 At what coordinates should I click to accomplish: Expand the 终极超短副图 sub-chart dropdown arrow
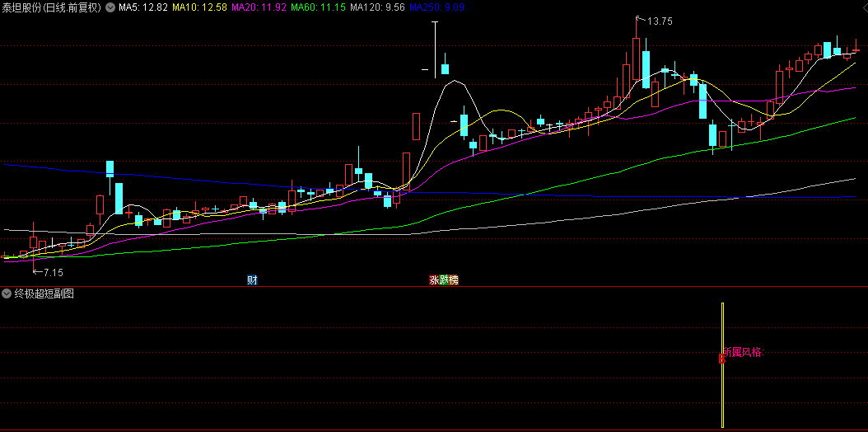tap(7, 293)
